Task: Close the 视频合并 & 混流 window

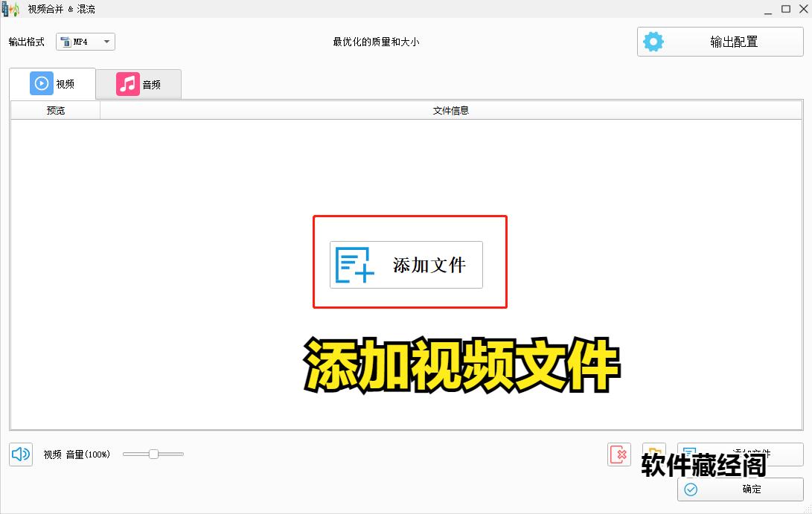Action: [803, 9]
